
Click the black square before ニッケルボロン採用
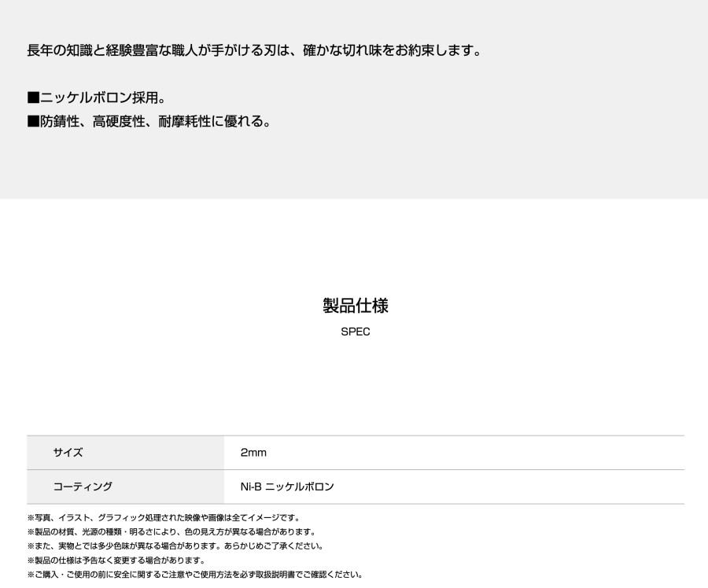point(33,98)
